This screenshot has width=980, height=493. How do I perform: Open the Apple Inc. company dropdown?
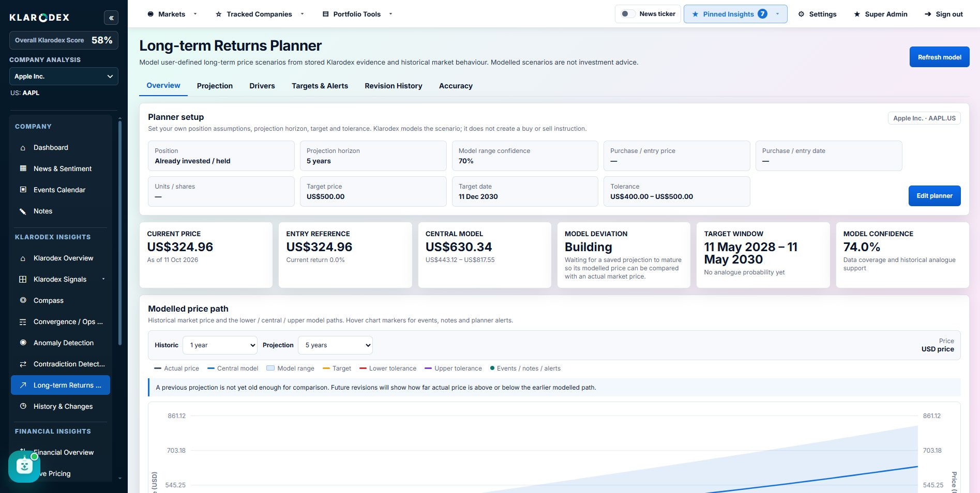[64, 76]
